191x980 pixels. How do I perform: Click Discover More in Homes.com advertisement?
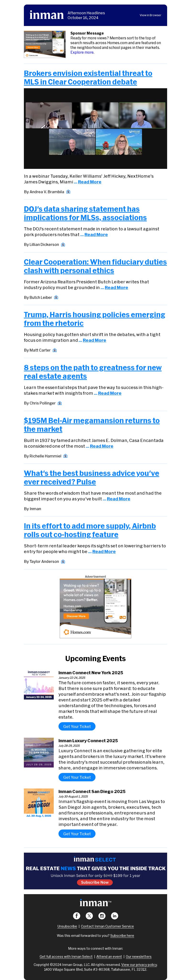[76, 616]
